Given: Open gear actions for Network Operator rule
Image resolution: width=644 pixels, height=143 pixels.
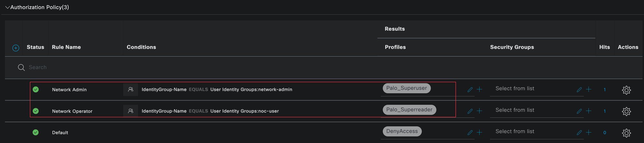Looking at the screenshot, I should [626, 111].
